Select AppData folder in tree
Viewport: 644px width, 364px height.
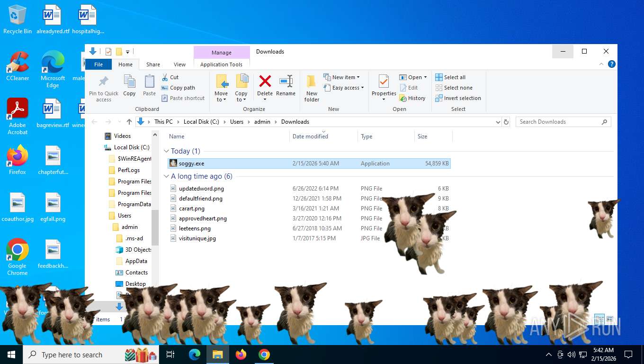click(136, 261)
